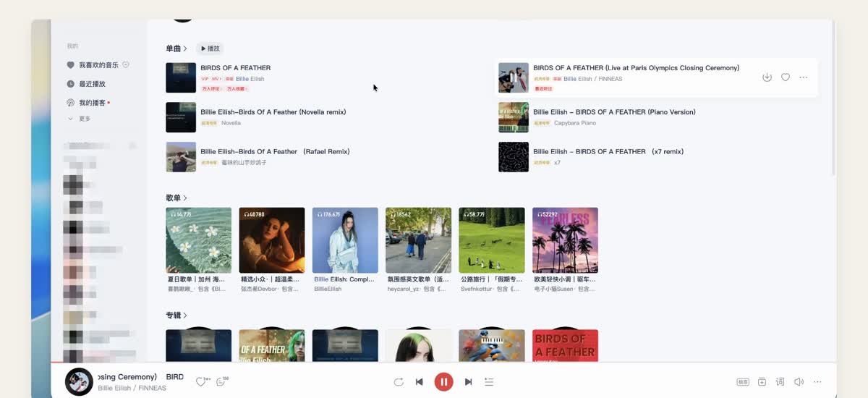Open the play queue list
Viewport: 868px width, 398px height.
coord(489,382)
